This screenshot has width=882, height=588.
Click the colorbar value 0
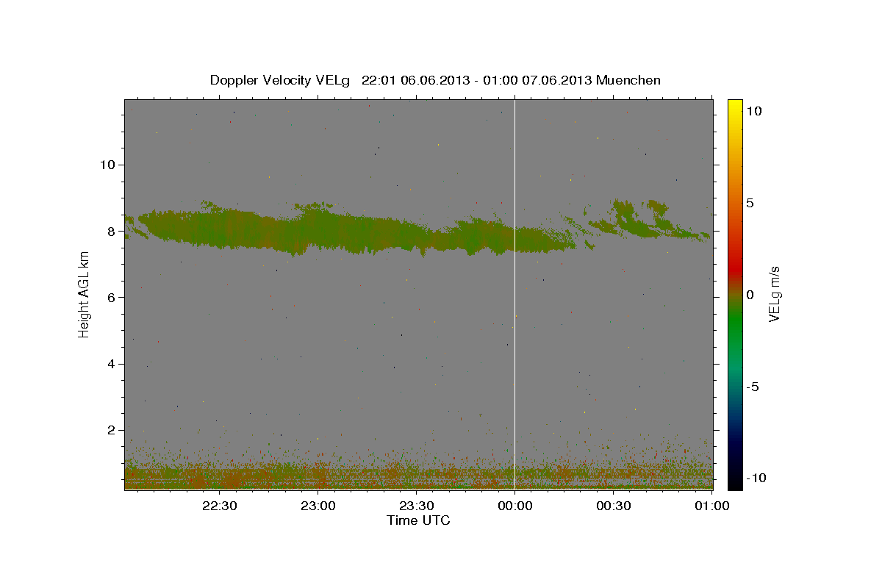click(x=750, y=295)
